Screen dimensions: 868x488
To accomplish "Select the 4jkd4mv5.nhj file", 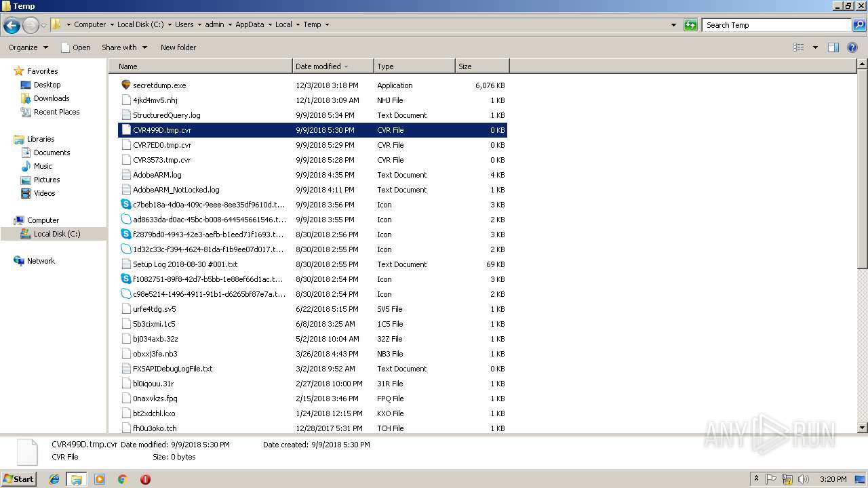I will [x=313, y=100].
